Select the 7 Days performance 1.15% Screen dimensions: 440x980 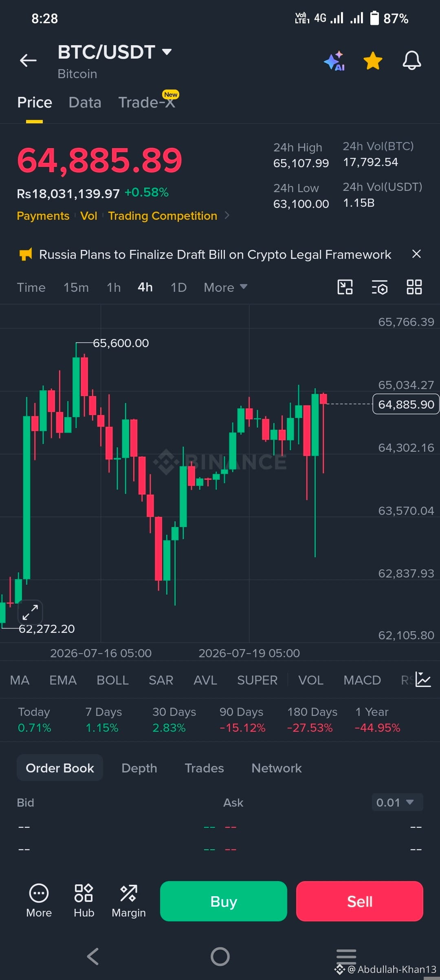[102, 728]
